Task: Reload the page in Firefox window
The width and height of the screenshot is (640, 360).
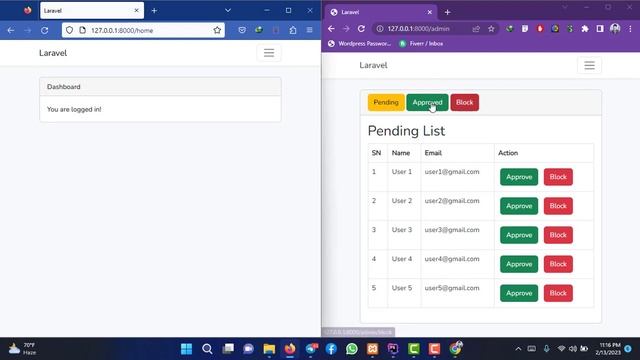Action: 44,30
